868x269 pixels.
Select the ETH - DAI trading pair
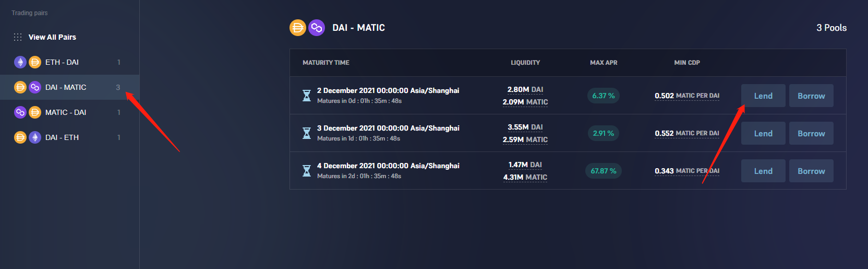tap(69, 62)
